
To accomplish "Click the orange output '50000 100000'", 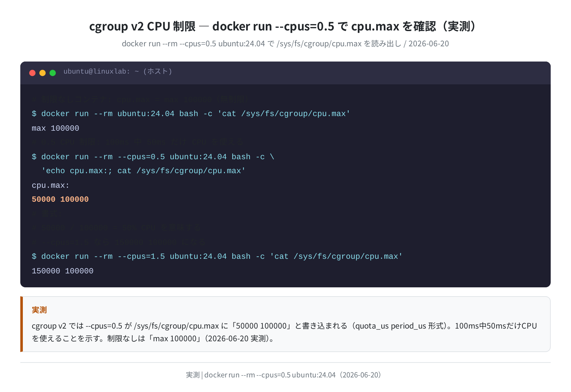I will [x=60, y=199].
